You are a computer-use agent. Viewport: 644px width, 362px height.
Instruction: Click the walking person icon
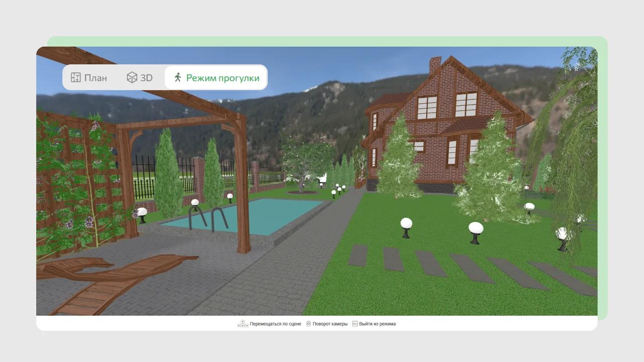[x=177, y=77]
